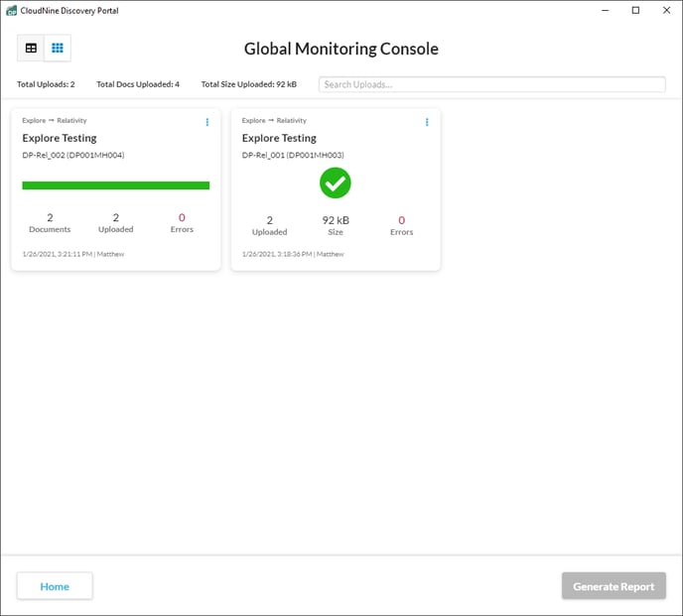Click Explore → Relativity label on DP-Rel_002 card
The image size is (683, 616).
click(55, 121)
